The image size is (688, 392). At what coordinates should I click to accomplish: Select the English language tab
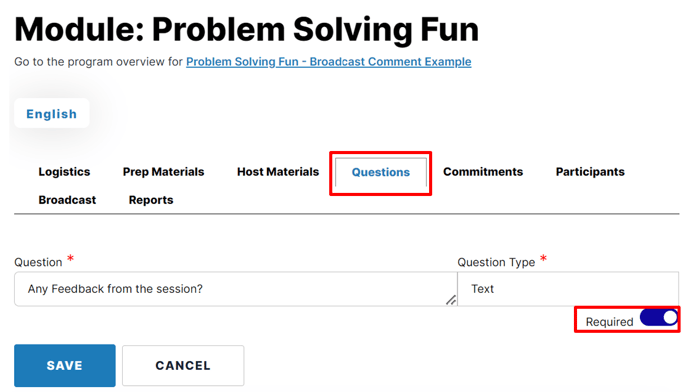tap(52, 114)
